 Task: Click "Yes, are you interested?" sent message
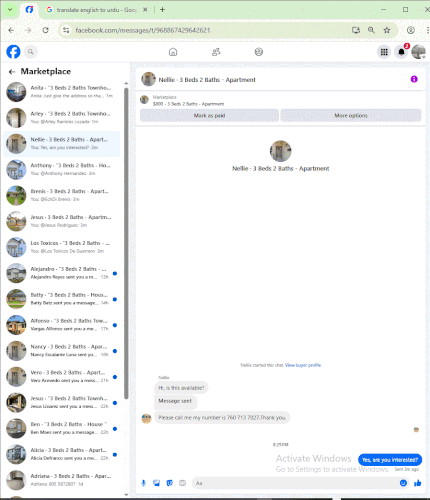coord(390,460)
